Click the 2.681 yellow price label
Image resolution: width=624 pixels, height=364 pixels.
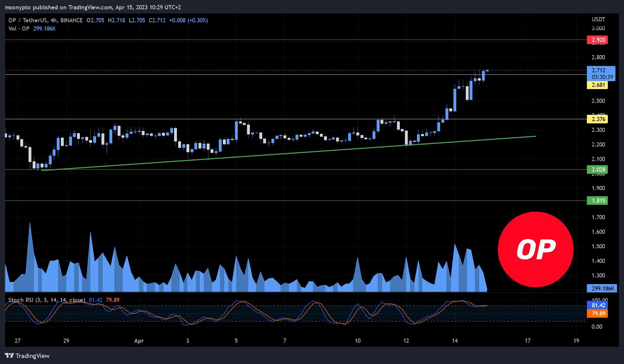pos(597,85)
